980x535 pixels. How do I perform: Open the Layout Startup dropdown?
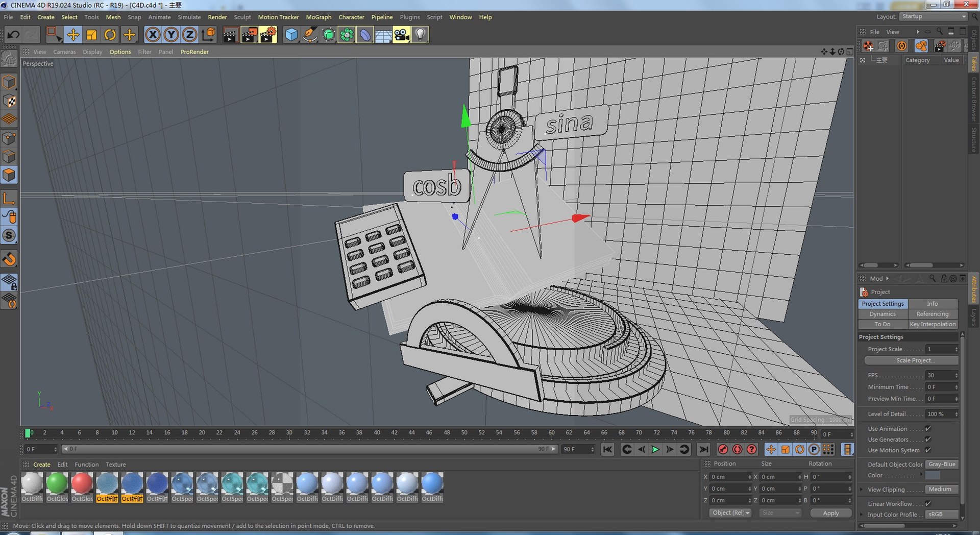(934, 16)
